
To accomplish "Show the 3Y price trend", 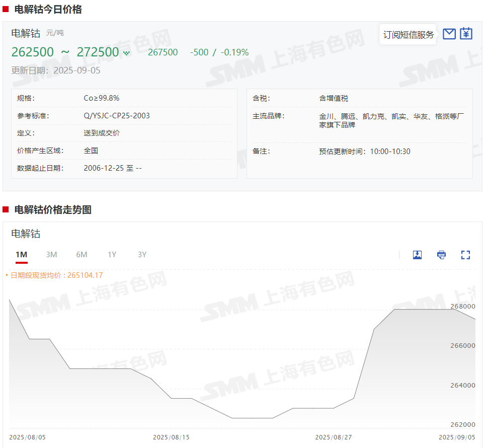I will (142, 255).
